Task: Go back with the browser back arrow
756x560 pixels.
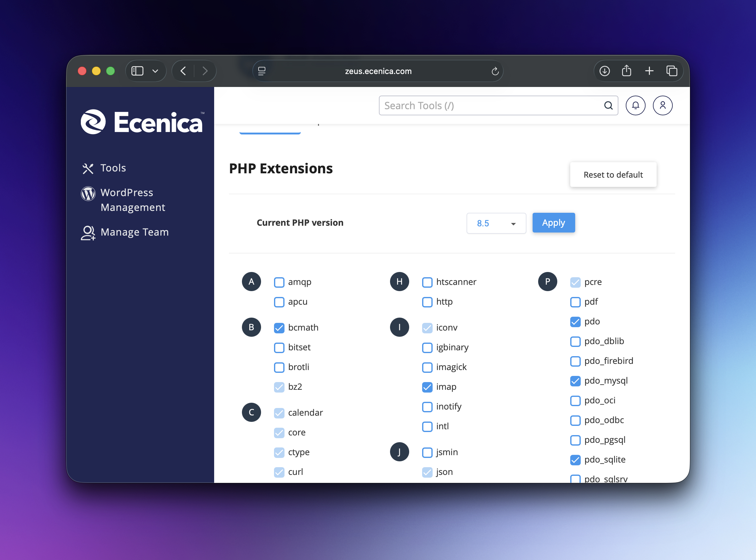Action: (183, 71)
